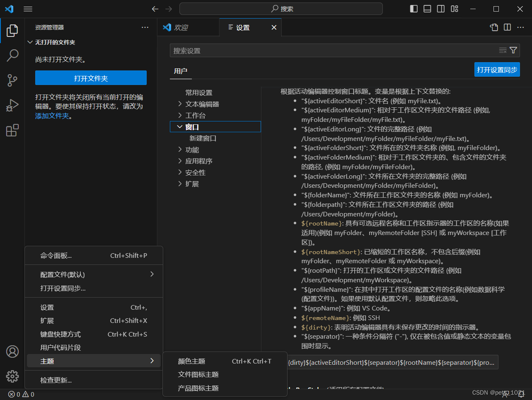
Task: Select the Explorer icon in activity bar
Action: 12,30
